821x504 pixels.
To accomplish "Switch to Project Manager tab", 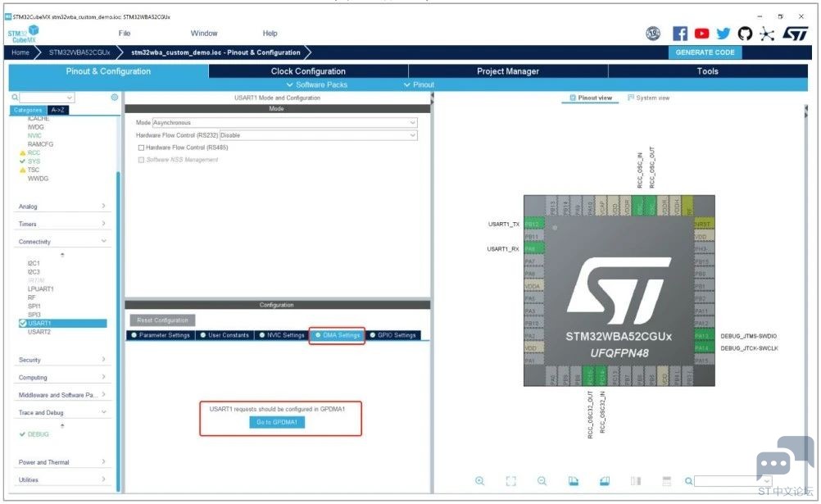I will tap(508, 71).
